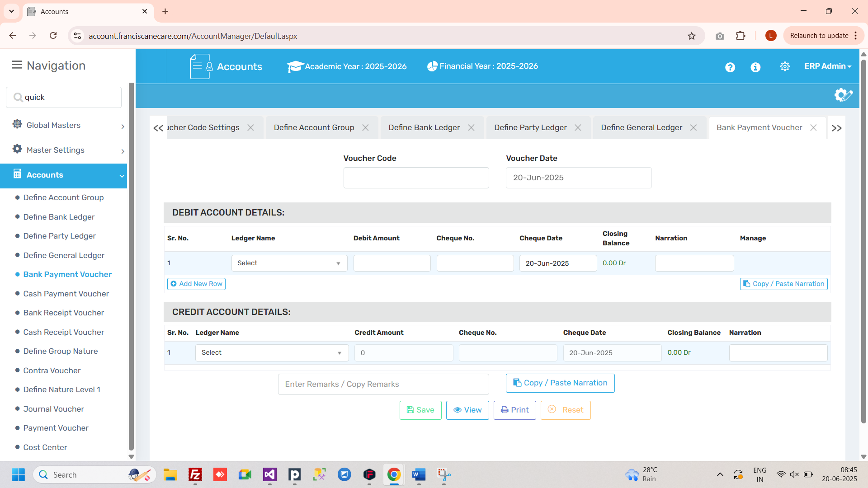
Task: Click the gear-with-pencil customize icon
Action: point(843,95)
